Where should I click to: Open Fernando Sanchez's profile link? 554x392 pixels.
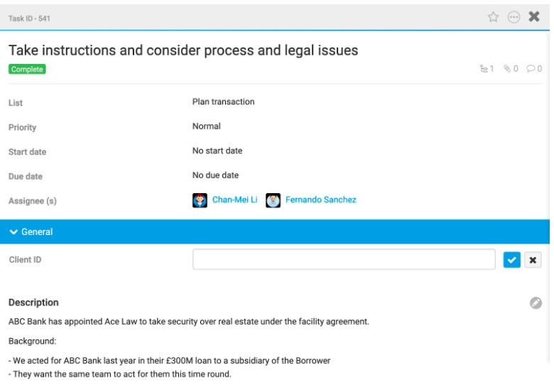pos(320,200)
